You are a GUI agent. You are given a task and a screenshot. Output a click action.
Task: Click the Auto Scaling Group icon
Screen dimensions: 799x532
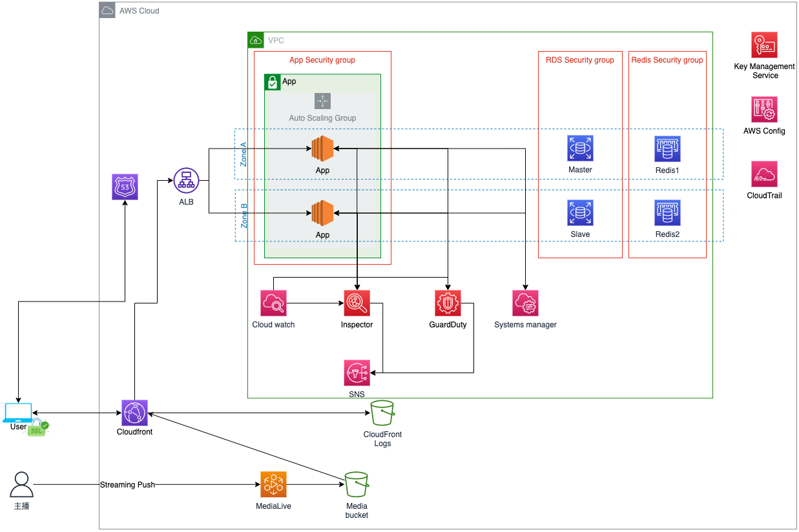pyautogui.click(x=322, y=101)
